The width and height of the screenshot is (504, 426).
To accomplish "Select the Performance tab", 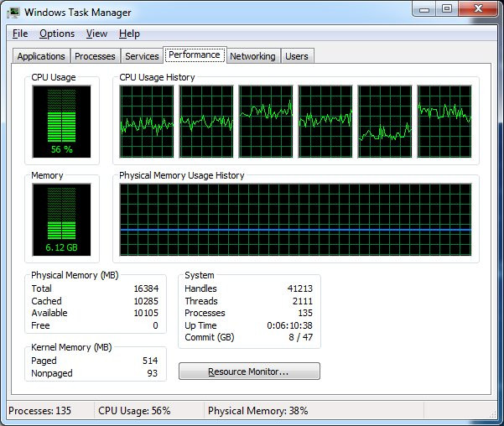I will pos(194,55).
